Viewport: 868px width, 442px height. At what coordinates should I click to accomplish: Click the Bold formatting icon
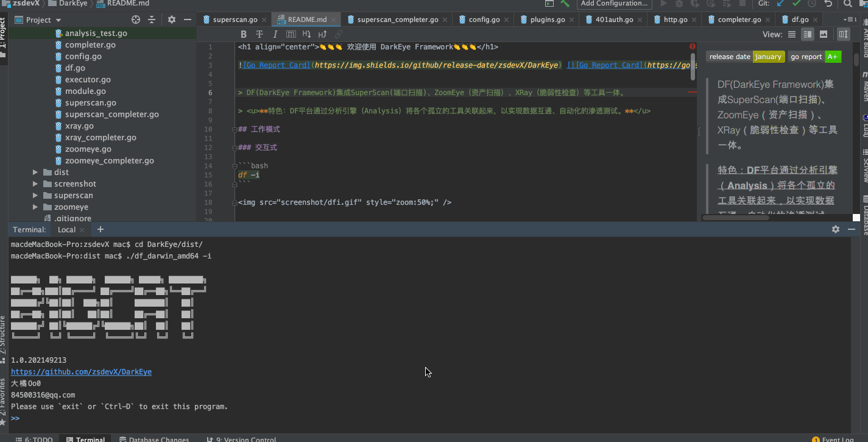pos(244,34)
